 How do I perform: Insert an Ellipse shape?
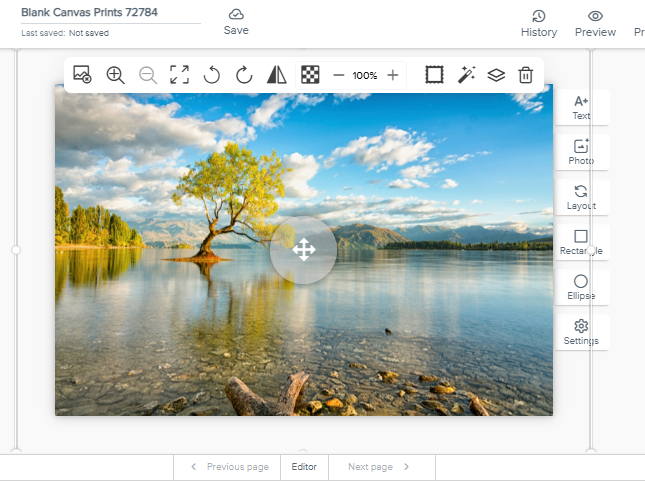click(581, 287)
